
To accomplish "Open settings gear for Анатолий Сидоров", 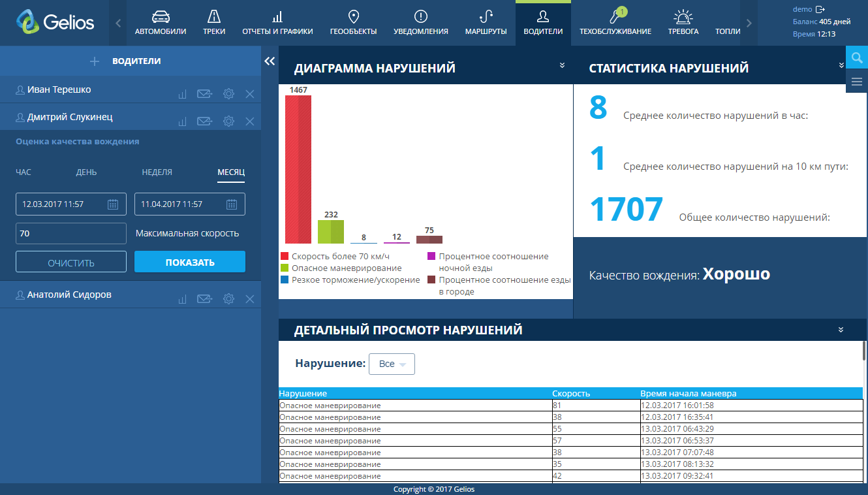I will (228, 299).
